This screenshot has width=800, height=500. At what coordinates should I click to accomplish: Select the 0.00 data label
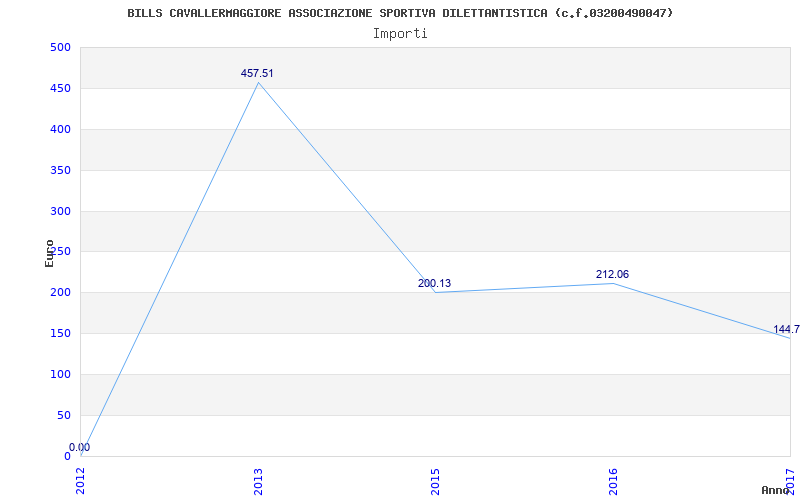(80, 447)
